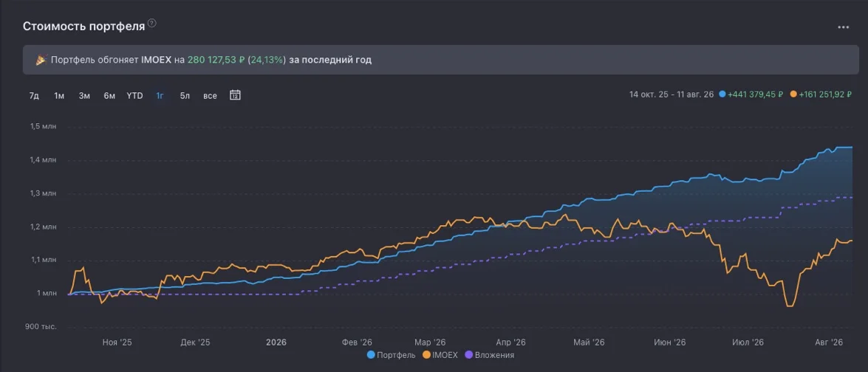The height and width of the screenshot is (372, 868).
Task: Click the Мар '26 axis label
Action: coord(430,342)
